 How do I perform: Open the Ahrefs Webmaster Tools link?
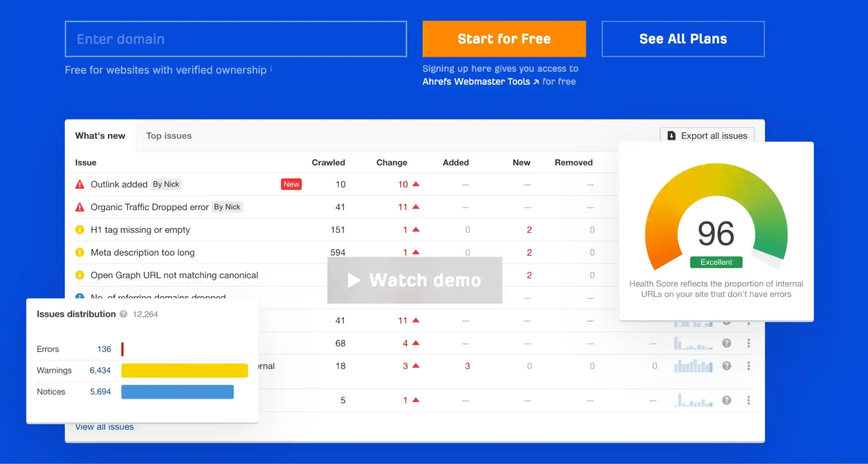point(481,82)
